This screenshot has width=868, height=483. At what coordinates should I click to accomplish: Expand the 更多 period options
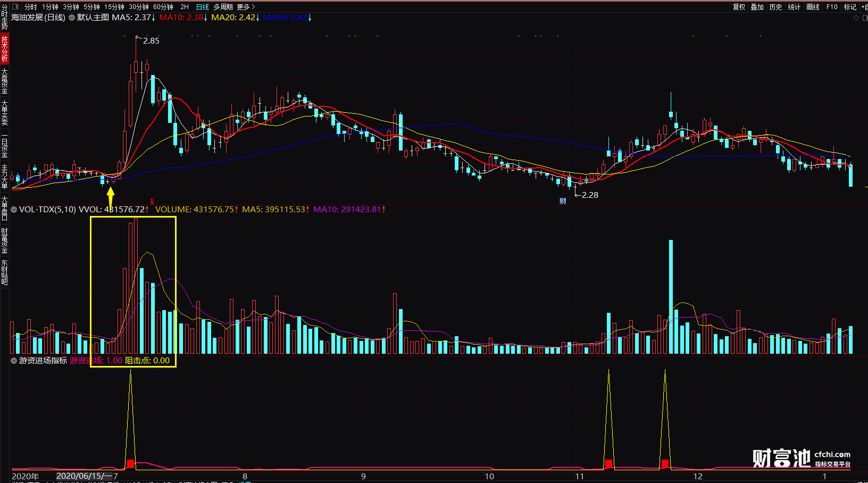point(246,7)
